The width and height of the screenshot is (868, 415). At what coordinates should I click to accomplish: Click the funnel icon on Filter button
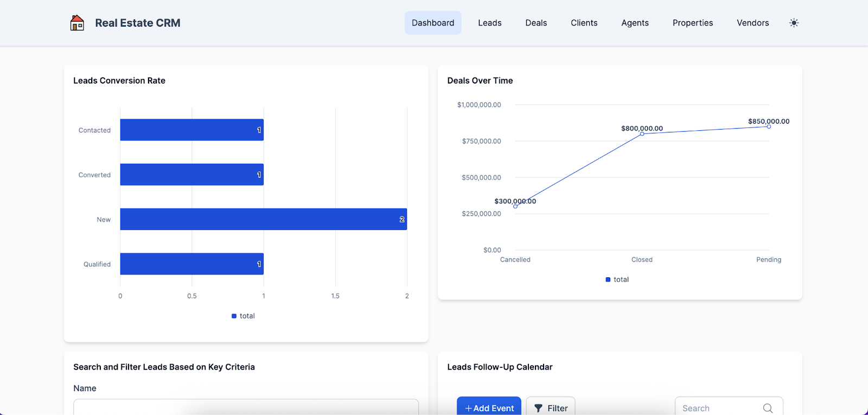click(x=538, y=408)
